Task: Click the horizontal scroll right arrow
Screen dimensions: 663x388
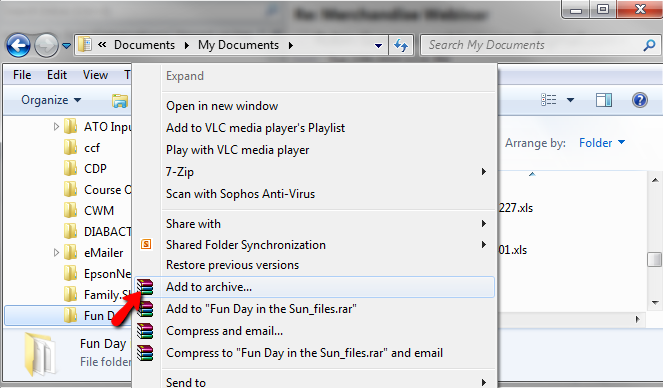Action: pos(638,320)
